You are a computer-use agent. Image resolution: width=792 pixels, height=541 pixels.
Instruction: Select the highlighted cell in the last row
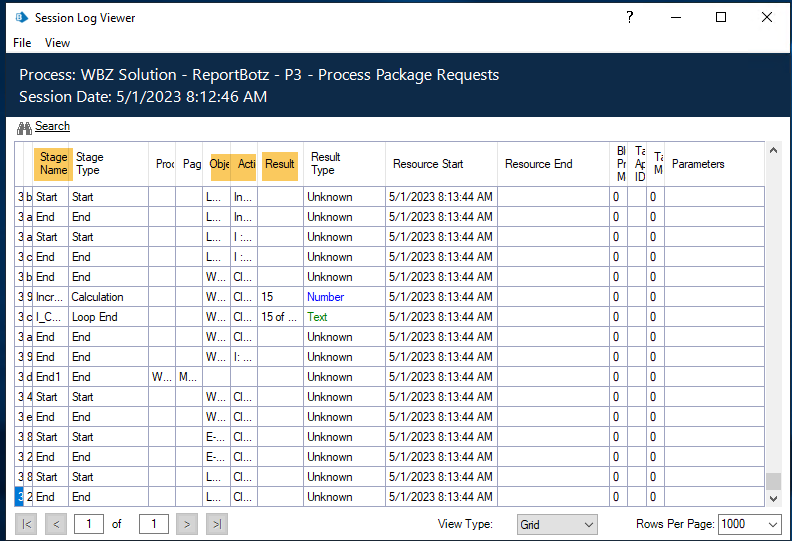click(20, 497)
